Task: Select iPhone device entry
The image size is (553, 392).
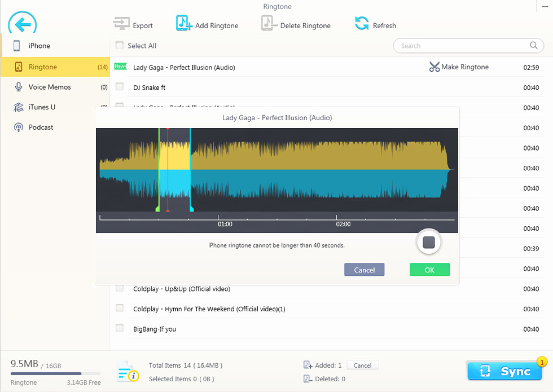Action: (55, 46)
